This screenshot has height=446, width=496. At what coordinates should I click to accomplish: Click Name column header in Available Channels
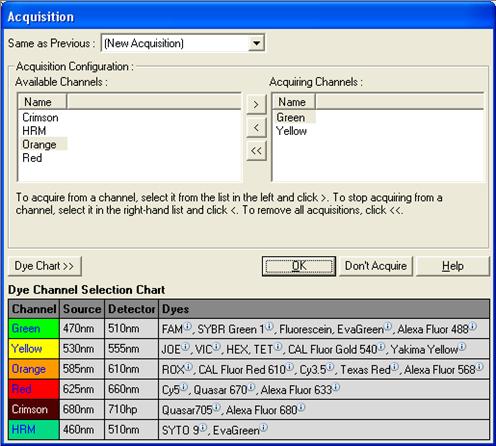pos(42,102)
